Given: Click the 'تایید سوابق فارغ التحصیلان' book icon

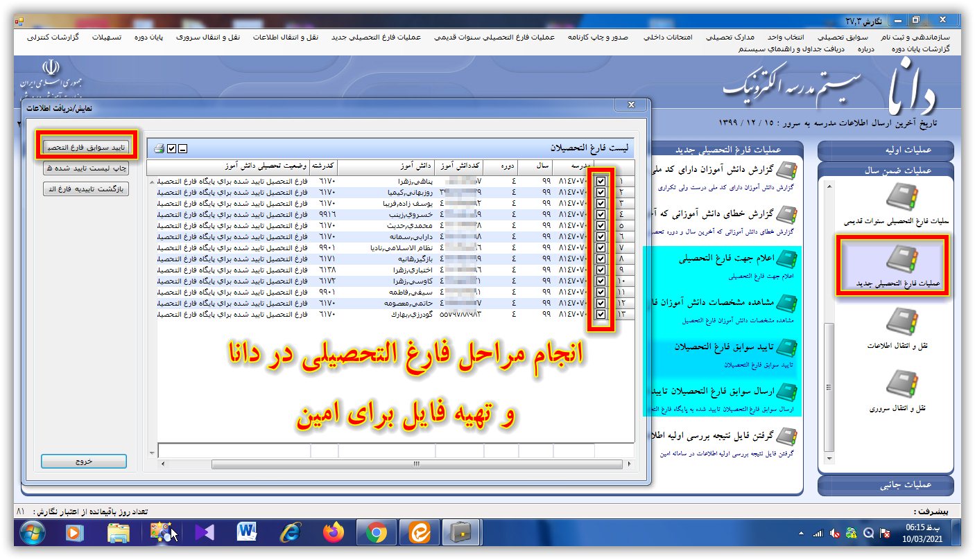Looking at the screenshot, I should [786, 347].
